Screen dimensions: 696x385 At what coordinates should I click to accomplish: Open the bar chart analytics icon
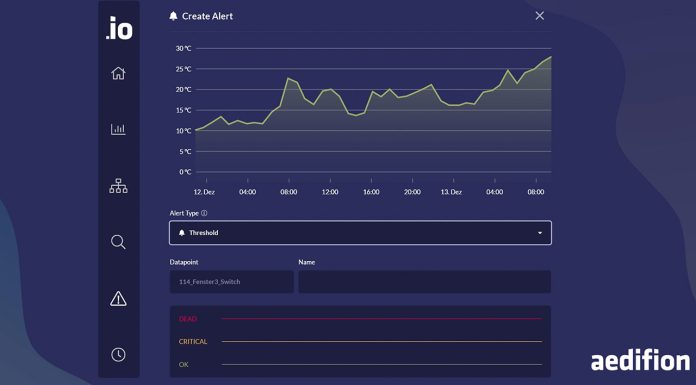pyautogui.click(x=118, y=129)
